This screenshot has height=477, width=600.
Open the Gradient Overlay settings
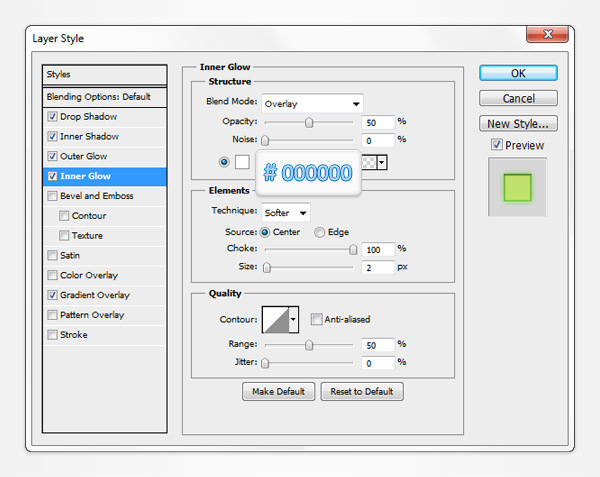[x=95, y=295]
